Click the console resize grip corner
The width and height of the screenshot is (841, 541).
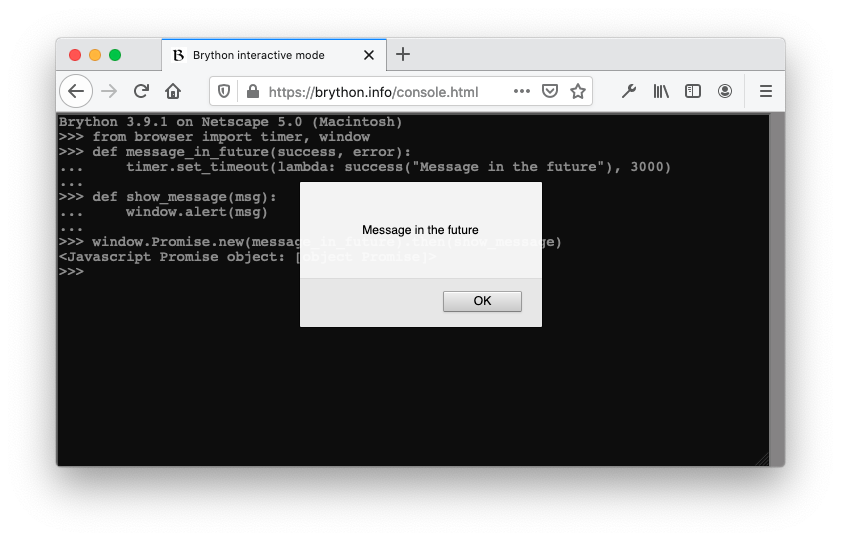pyautogui.click(x=763, y=460)
